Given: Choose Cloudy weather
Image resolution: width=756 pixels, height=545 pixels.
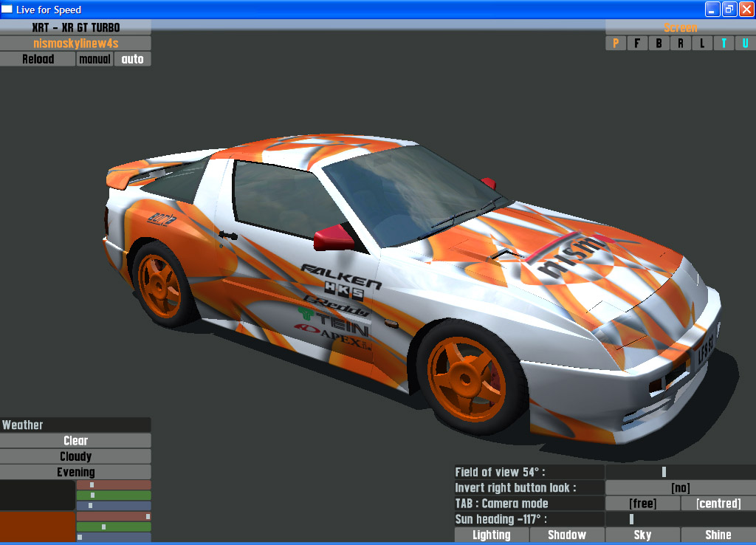Looking at the screenshot, I should 76,456.
